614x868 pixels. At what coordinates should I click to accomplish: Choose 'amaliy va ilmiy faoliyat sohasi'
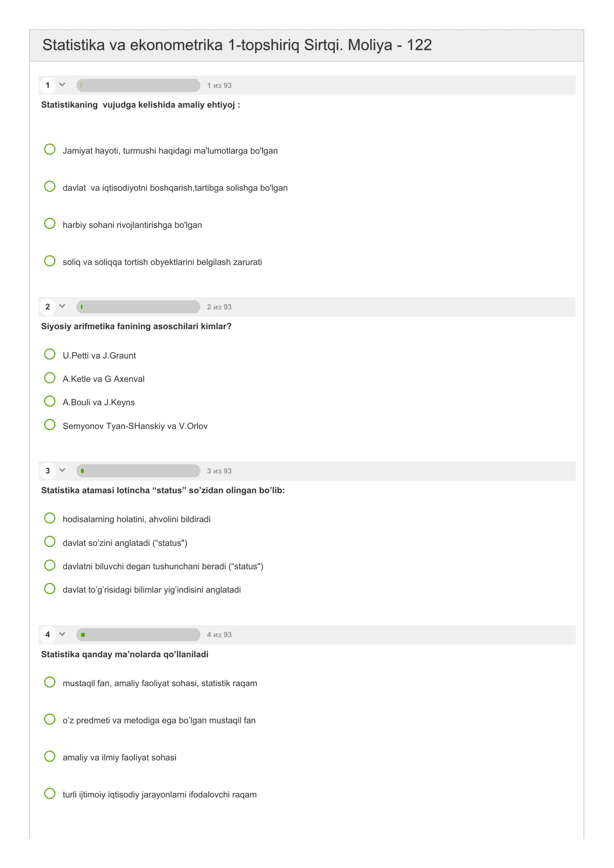coord(49,756)
